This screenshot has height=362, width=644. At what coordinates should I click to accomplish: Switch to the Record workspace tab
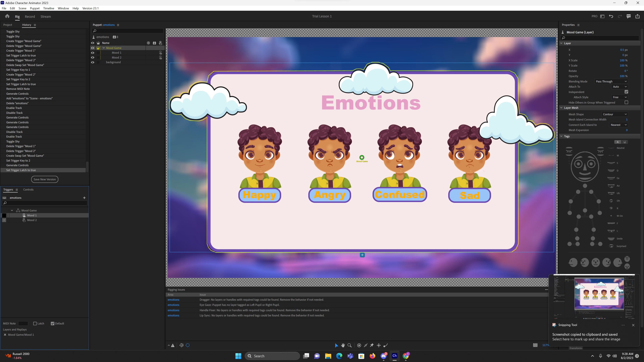pyautogui.click(x=30, y=16)
